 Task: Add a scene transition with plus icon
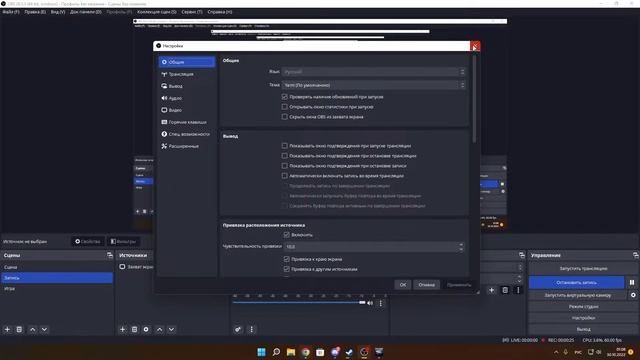click(491, 290)
